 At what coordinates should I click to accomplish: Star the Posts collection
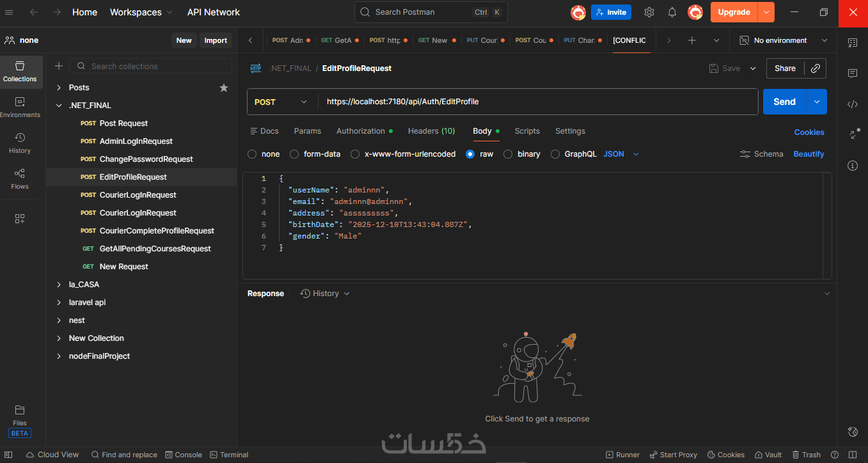click(x=224, y=88)
